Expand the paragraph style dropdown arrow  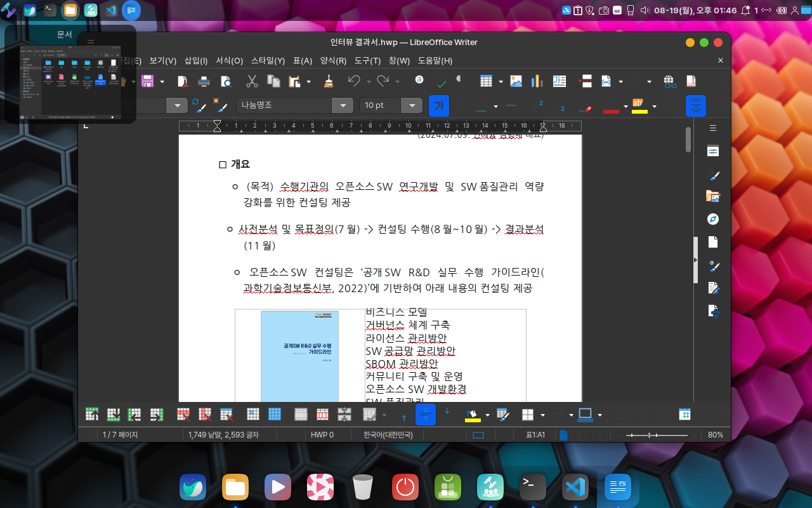click(177, 106)
